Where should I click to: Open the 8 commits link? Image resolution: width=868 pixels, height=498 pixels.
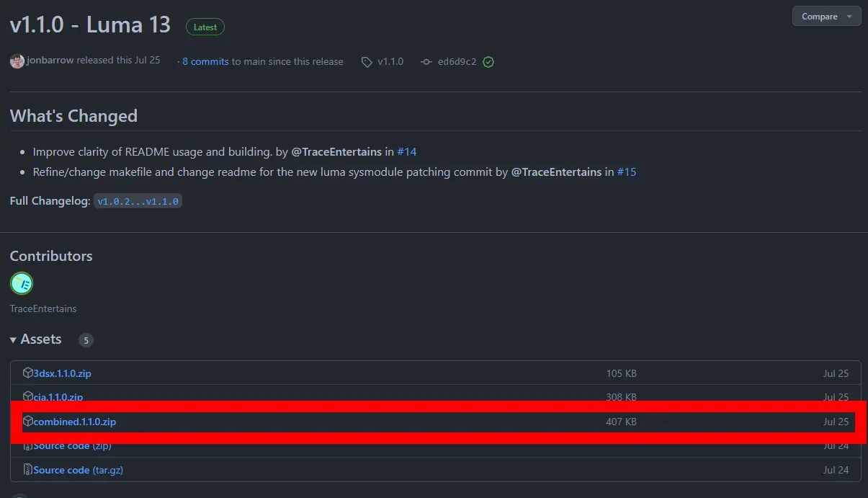[205, 61]
